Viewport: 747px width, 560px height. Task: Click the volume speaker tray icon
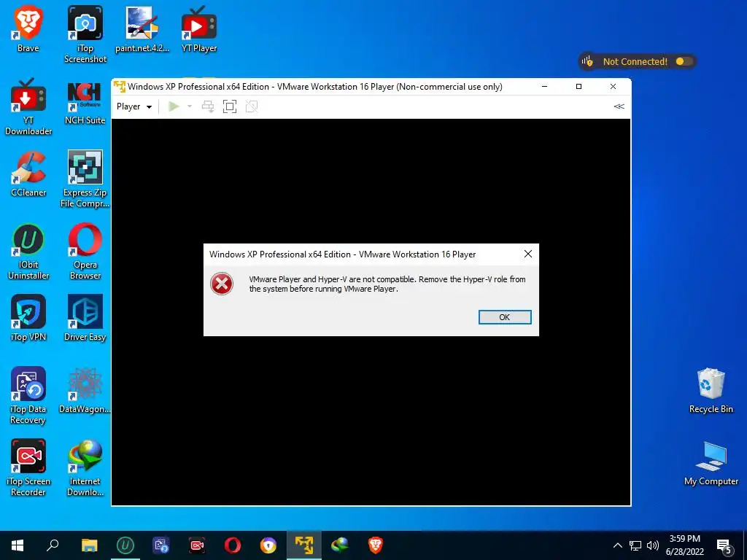[653, 545]
